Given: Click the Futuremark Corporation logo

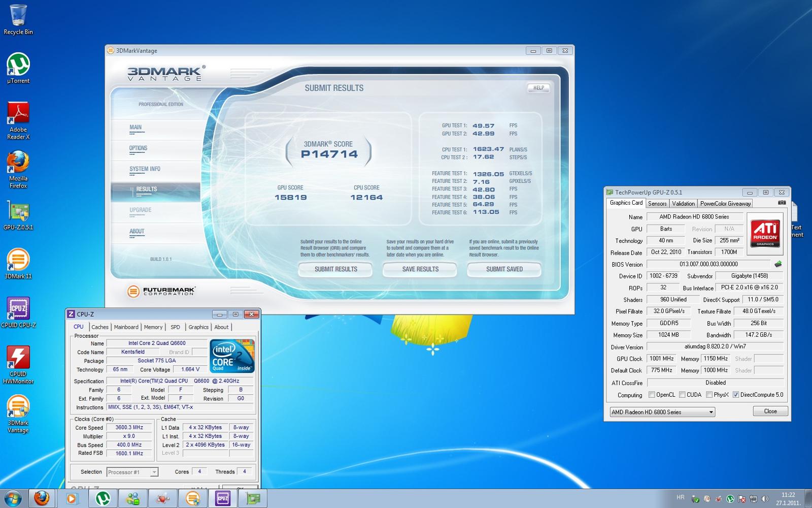Looking at the screenshot, I should [161, 291].
